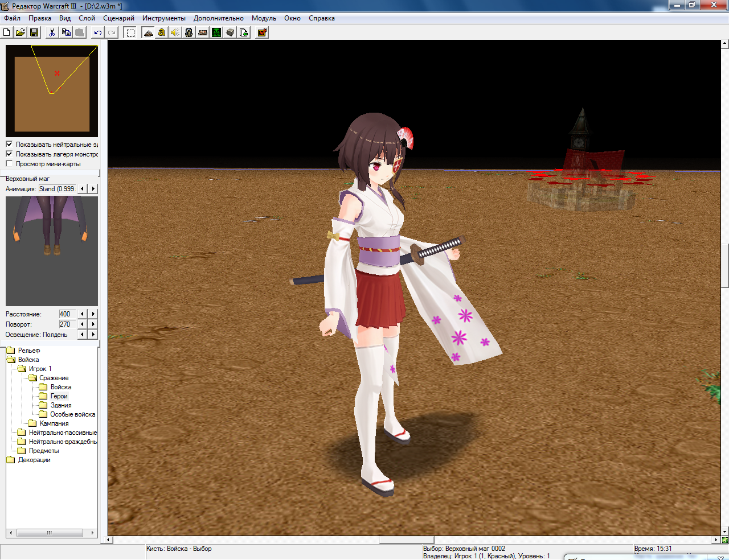Click the greyed-out redo arrow
This screenshot has height=560, width=729.
pyautogui.click(x=112, y=32)
